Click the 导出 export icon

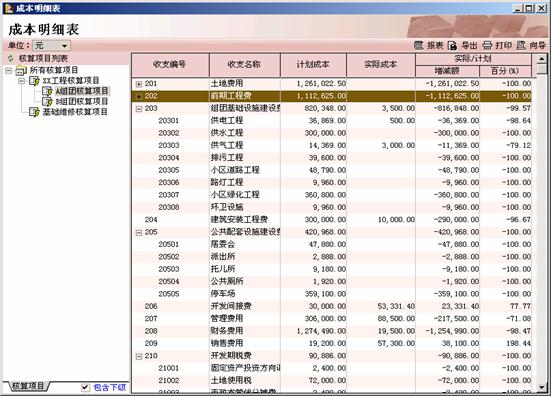[453, 45]
